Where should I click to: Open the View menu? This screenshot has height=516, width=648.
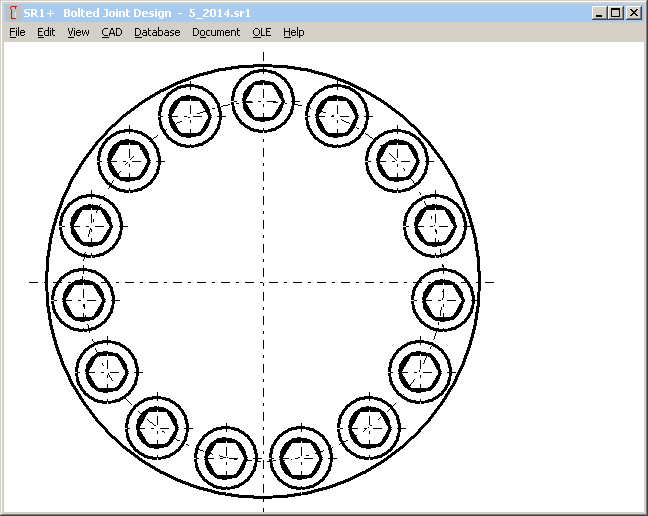coord(78,32)
